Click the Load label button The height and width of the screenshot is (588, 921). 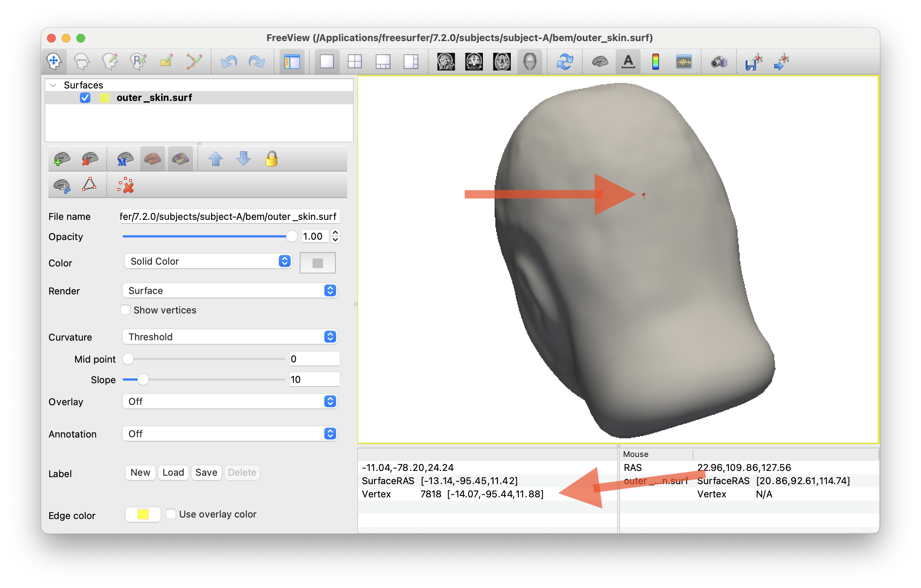tap(173, 472)
